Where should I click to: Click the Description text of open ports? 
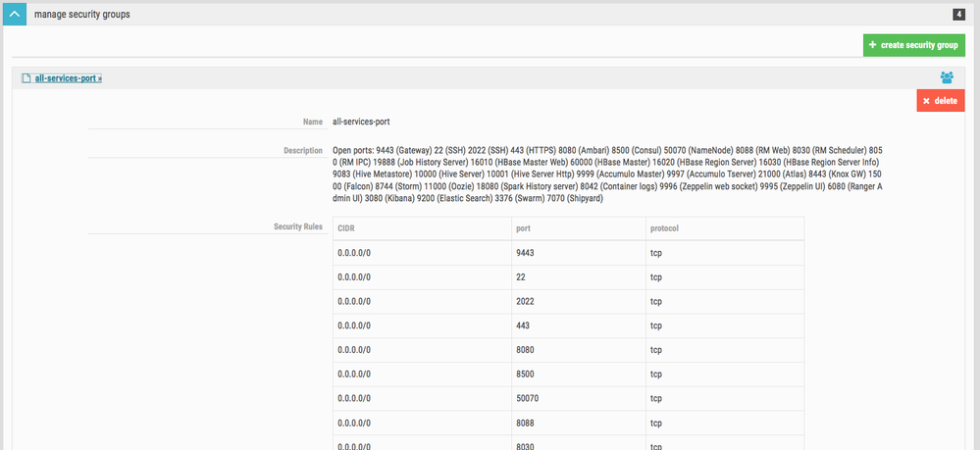click(x=607, y=175)
